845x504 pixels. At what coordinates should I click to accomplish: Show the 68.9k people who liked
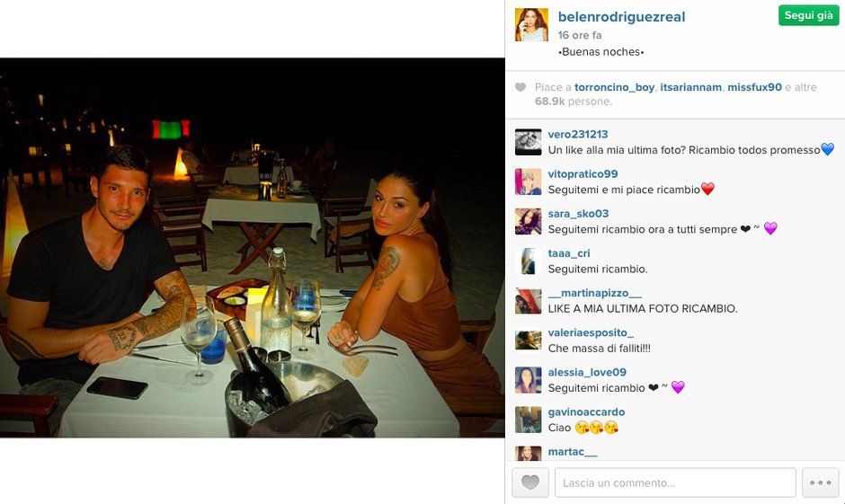(x=574, y=102)
